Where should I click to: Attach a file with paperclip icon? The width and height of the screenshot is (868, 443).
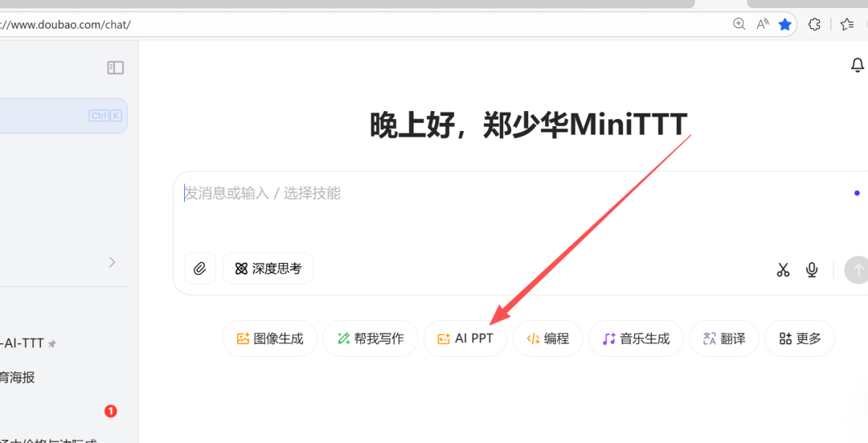200,269
